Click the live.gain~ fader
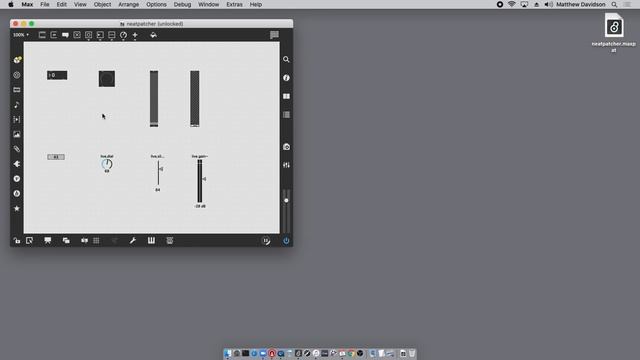The image size is (640, 360). click(x=200, y=181)
